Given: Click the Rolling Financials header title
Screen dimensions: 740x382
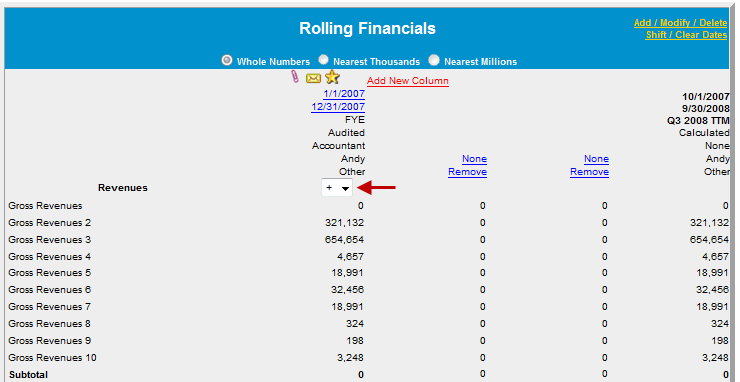Looking at the screenshot, I should point(367,28).
